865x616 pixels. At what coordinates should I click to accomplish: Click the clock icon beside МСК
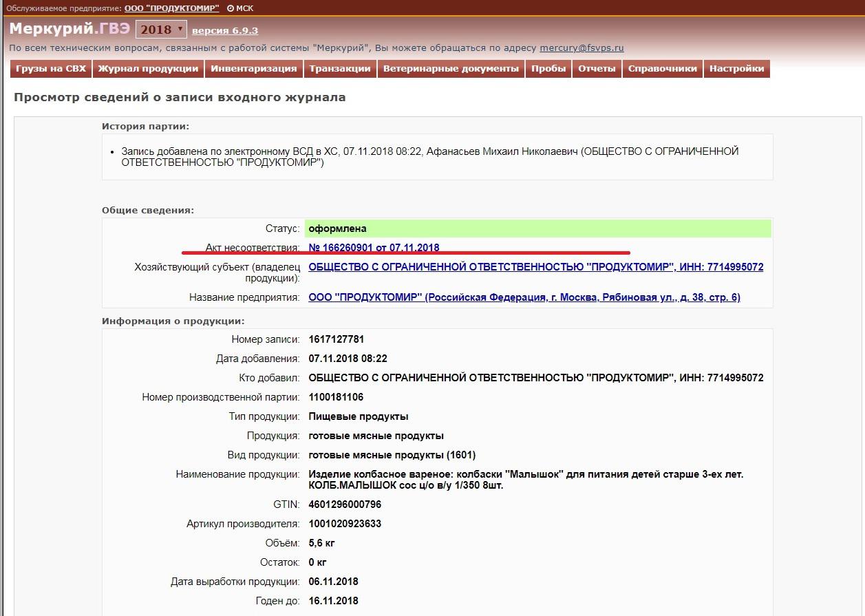pos(230,8)
